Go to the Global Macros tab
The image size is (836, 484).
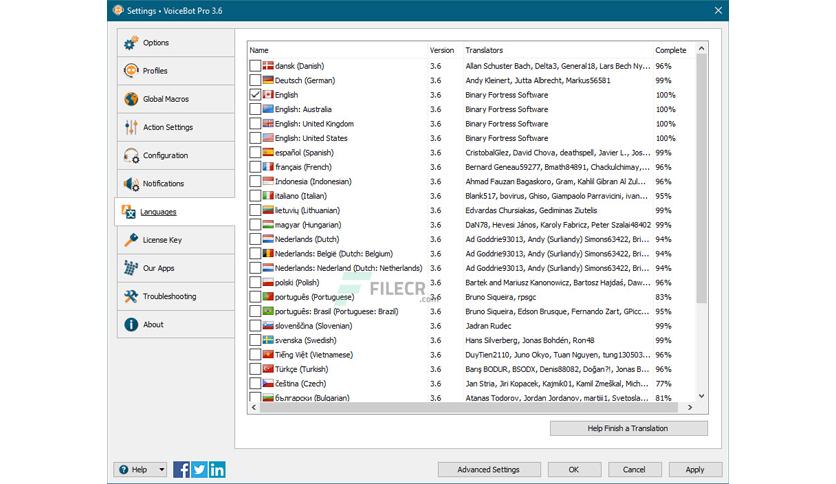[175, 99]
